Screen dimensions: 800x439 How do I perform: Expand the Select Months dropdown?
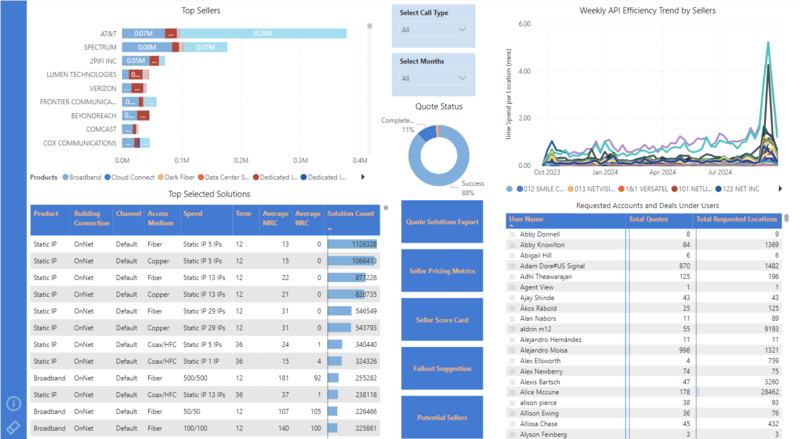tap(434, 78)
